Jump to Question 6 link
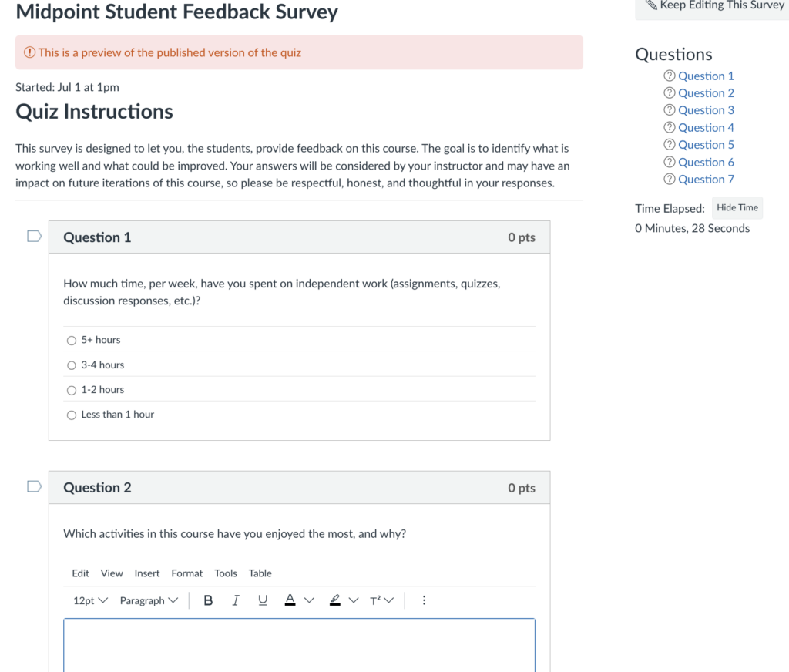Screen dimensions: 789x672 [706, 163]
